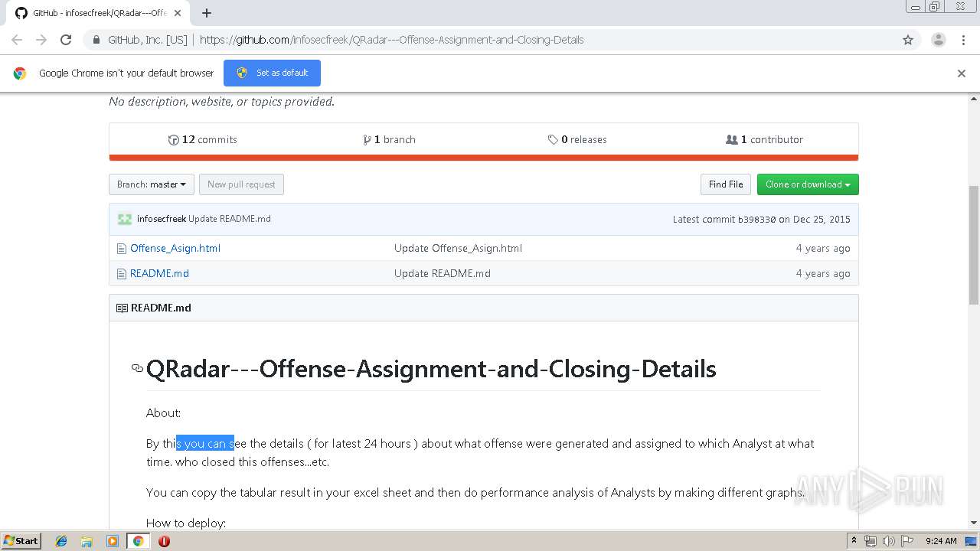Open a new tab with plus icon

tap(207, 13)
